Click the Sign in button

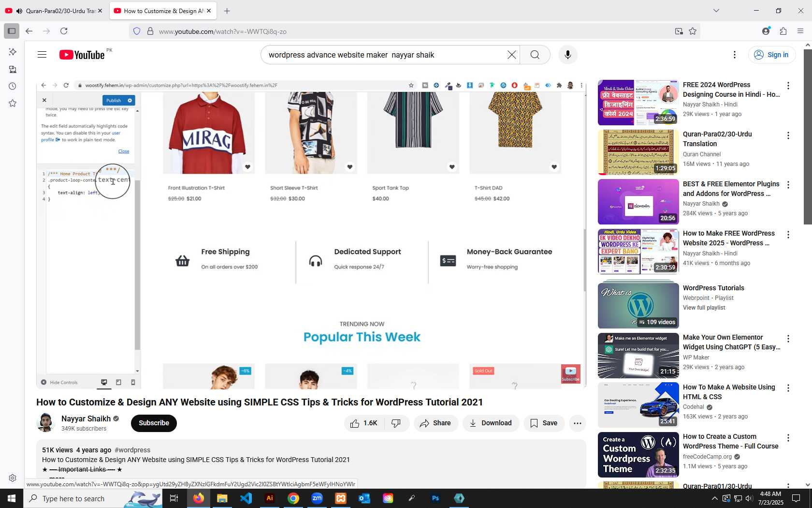click(772, 55)
